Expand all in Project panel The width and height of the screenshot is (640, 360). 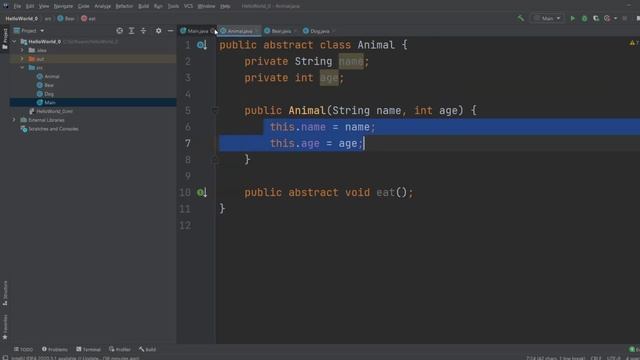pos(131,31)
